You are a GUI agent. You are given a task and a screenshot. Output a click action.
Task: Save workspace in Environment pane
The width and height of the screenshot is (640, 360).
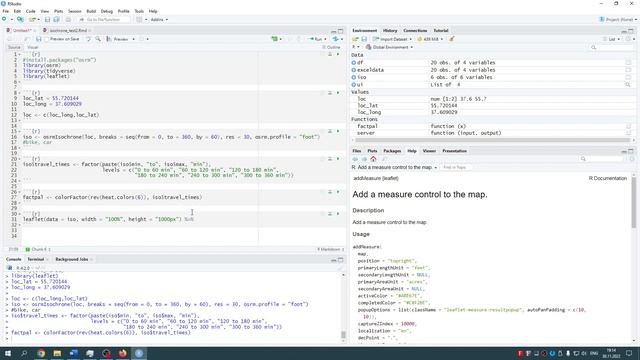pos(364,39)
